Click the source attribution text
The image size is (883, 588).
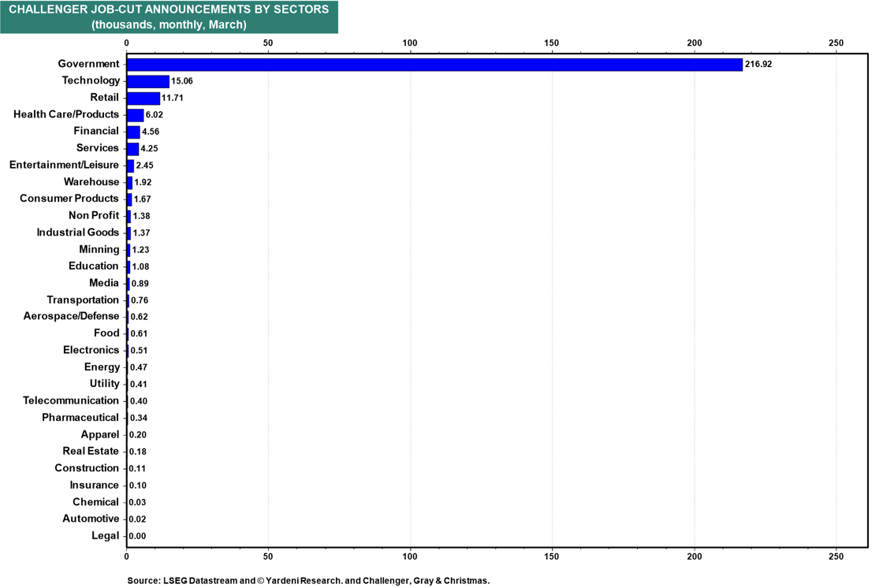coord(308,580)
